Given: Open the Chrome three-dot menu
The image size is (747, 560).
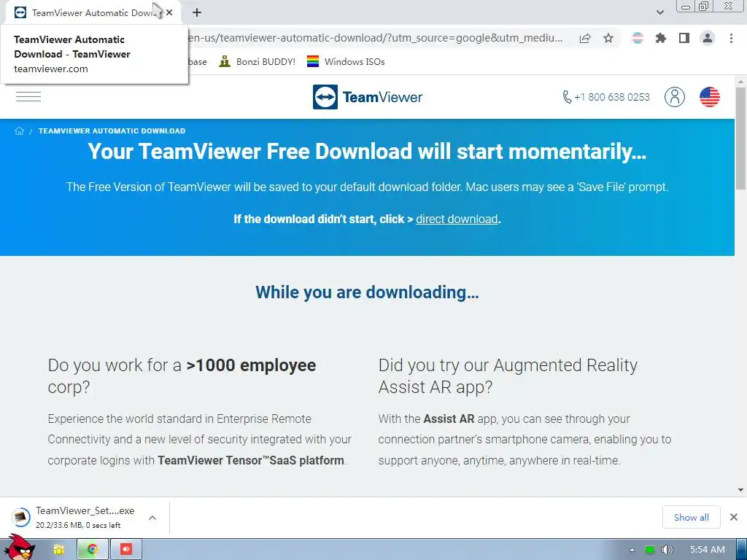Looking at the screenshot, I should (x=731, y=38).
